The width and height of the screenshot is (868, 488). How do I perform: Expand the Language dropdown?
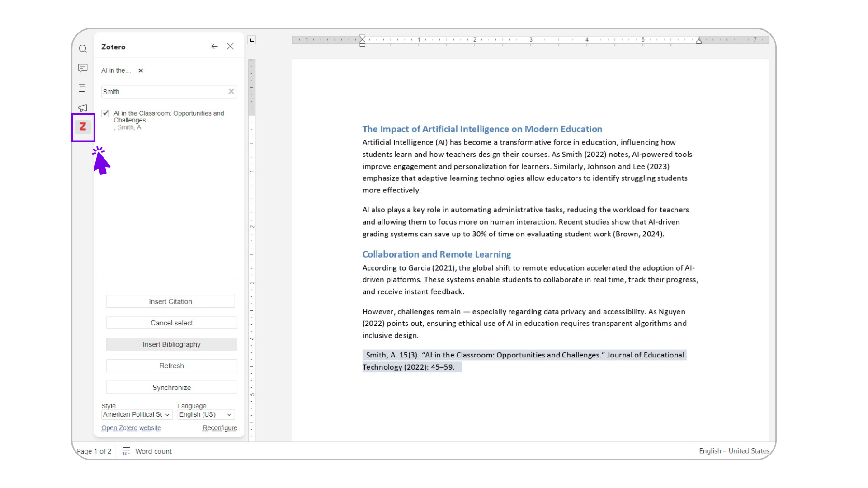[x=206, y=414]
